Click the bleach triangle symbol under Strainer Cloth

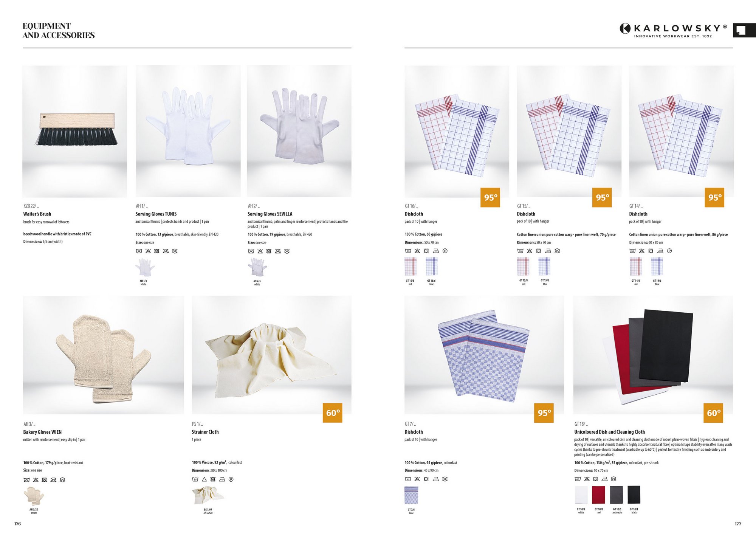click(x=204, y=479)
